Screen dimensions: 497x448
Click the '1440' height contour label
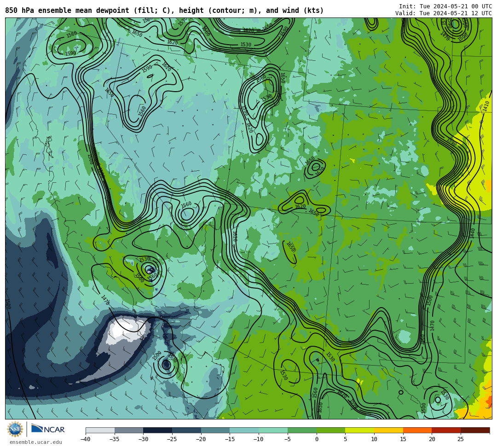[x=473, y=234]
